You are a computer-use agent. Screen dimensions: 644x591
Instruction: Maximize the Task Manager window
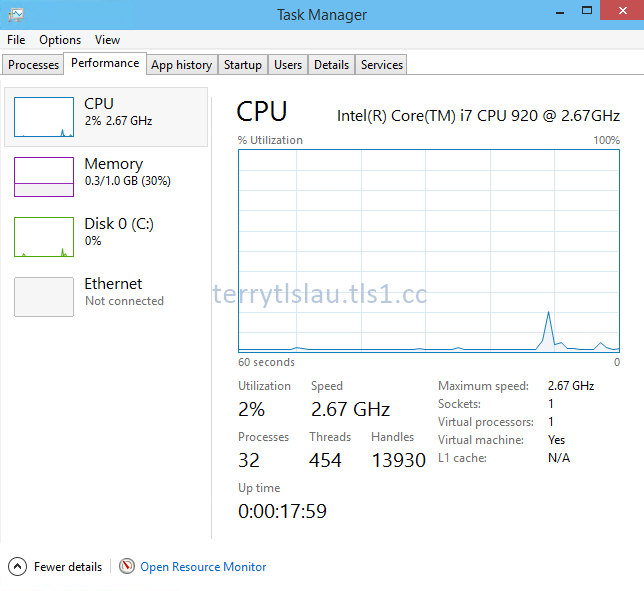point(587,11)
